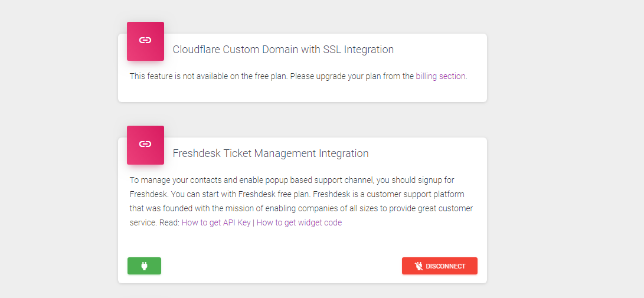The image size is (644, 298).
Task: Click the green plug connect button
Action: tap(144, 266)
